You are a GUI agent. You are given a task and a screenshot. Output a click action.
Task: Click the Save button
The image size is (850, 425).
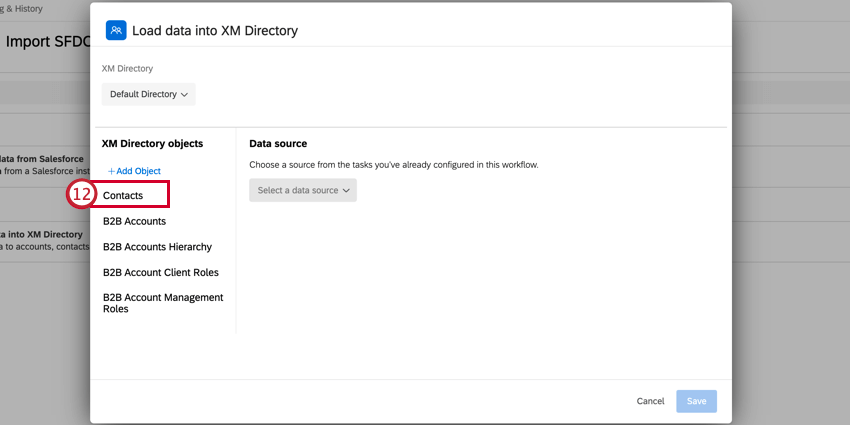point(696,401)
